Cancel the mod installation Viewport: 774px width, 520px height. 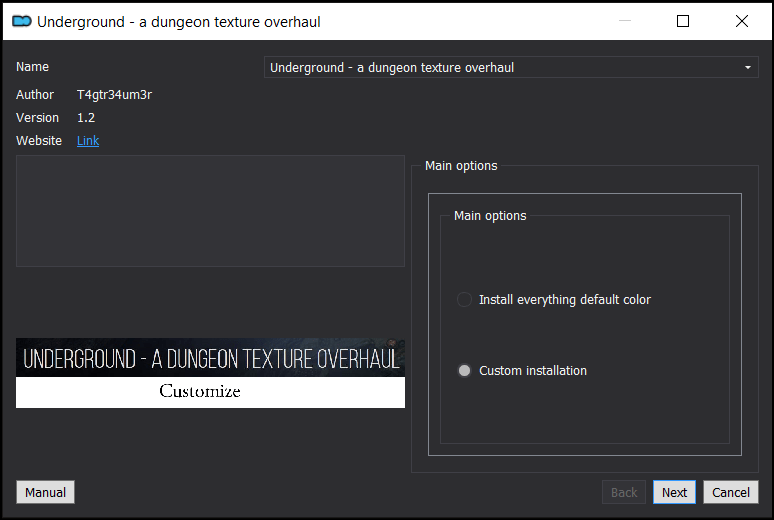(x=731, y=492)
